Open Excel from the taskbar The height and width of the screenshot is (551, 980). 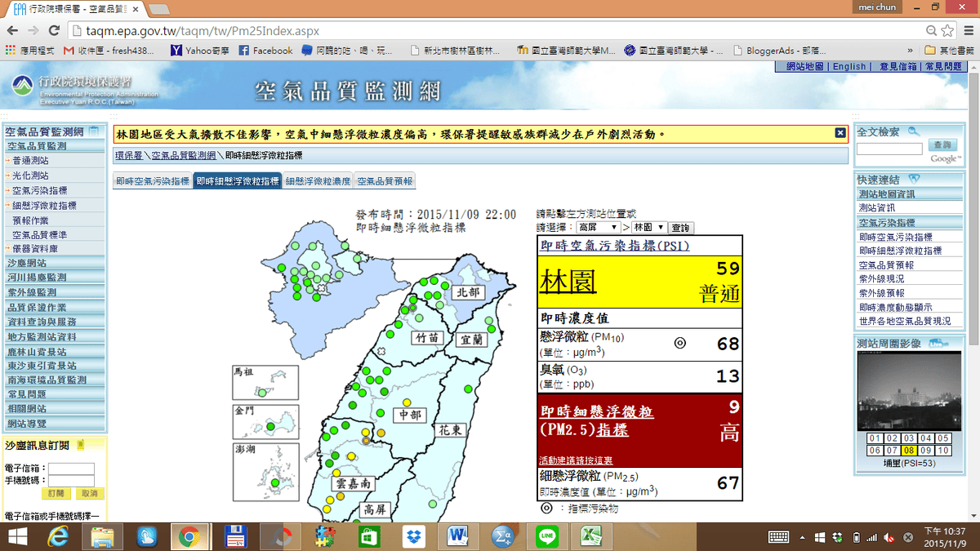pos(590,536)
